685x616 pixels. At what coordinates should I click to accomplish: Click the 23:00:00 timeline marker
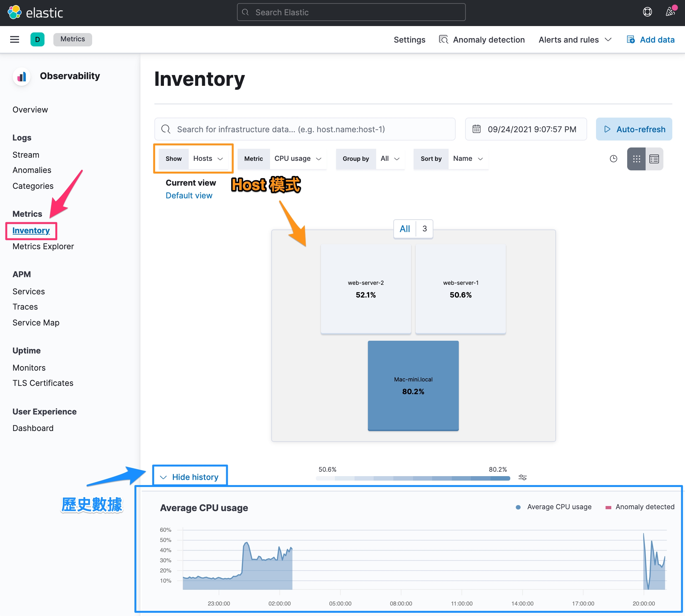[219, 604]
